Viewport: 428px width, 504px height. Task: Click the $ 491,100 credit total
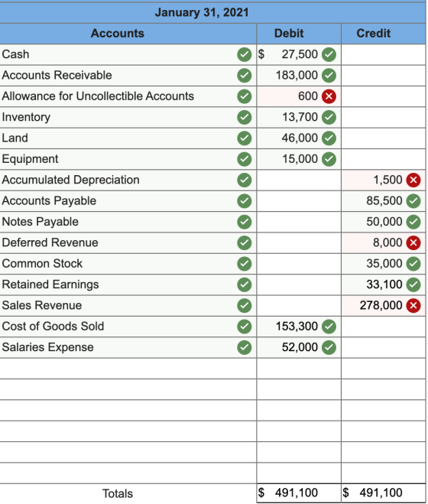pos(373,493)
